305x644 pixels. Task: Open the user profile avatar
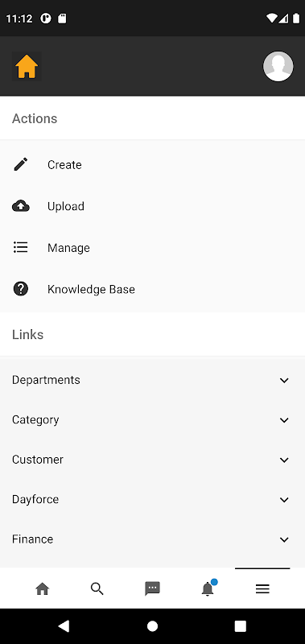[x=278, y=66]
